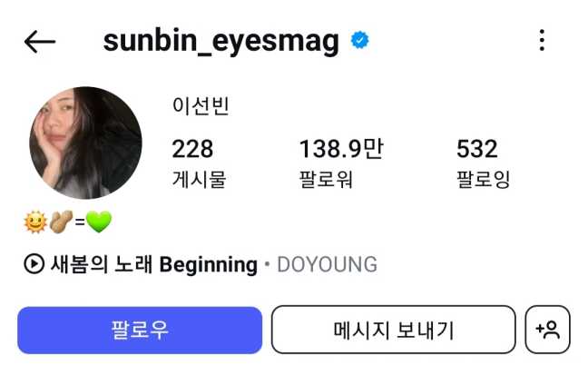
Task: Tap the add-person suggestions icon button
Action: click(547, 330)
